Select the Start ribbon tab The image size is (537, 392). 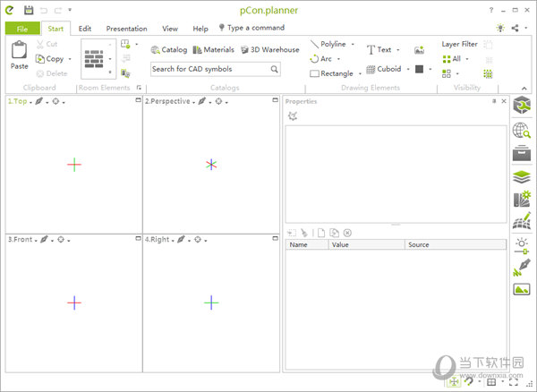tap(55, 29)
